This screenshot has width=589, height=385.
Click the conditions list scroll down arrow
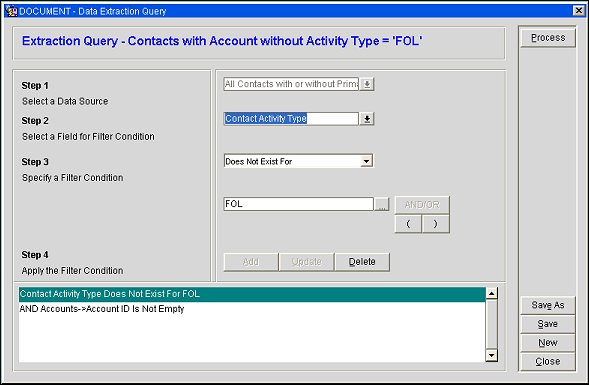point(491,355)
